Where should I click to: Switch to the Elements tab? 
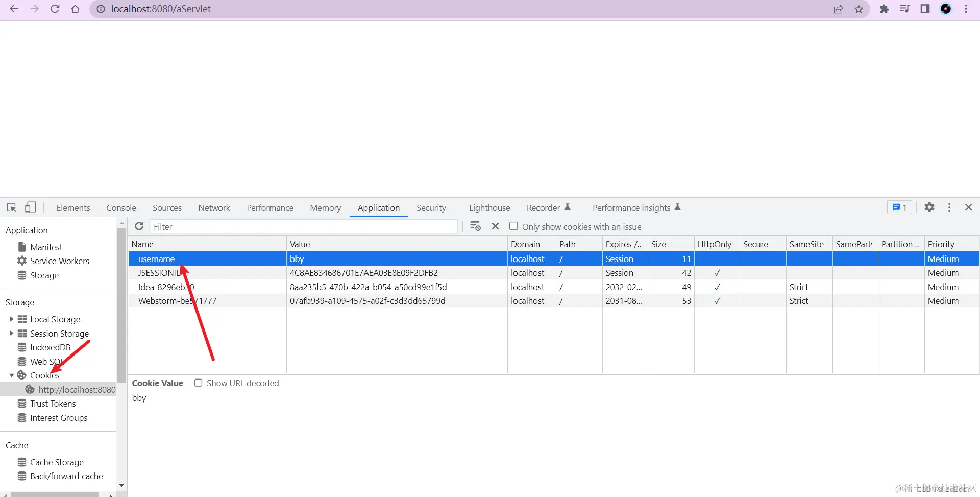73,208
